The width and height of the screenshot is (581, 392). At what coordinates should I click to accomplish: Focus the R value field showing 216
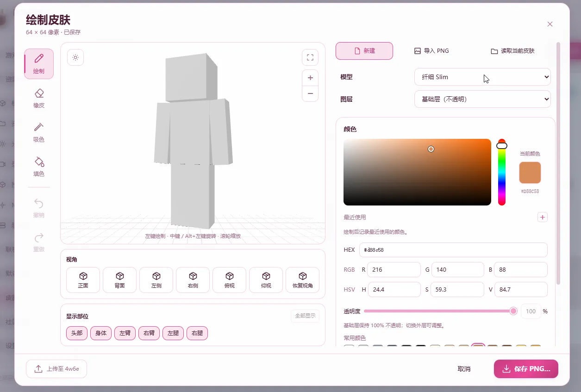tap(394, 269)
